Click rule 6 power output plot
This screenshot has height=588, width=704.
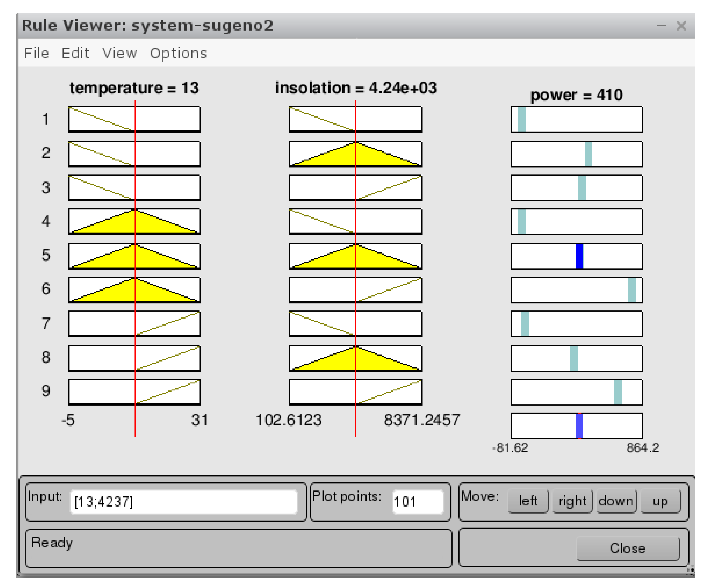tap(577, 290)
